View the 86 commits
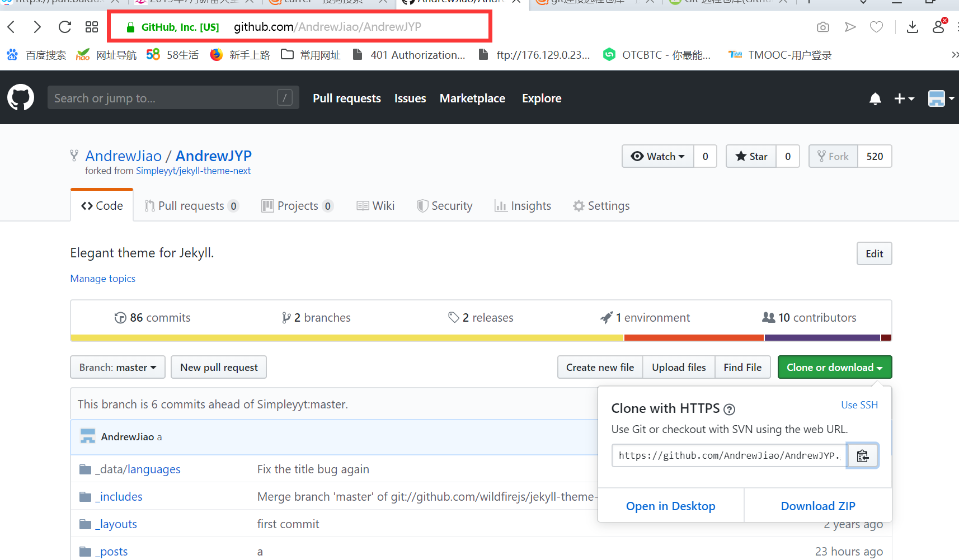 click(152, 318)
